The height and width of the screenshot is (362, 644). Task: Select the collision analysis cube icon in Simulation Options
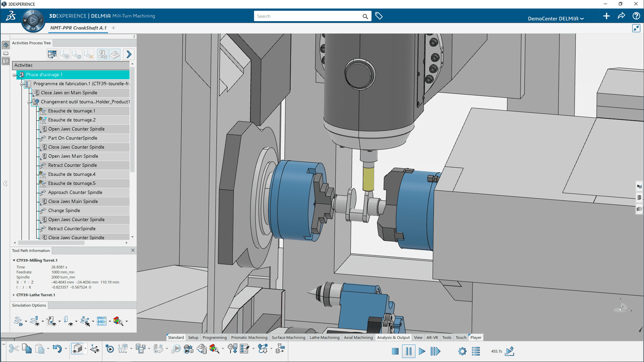[119, 321]
